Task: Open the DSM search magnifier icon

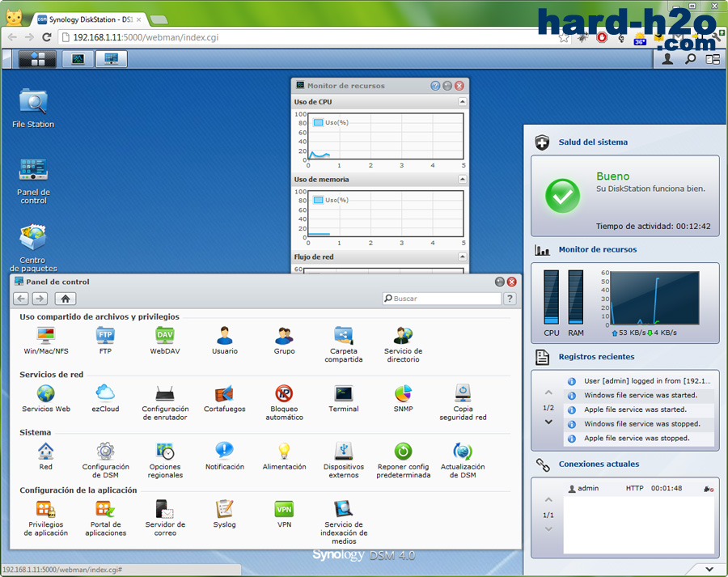Action: [x=691, y=59]
